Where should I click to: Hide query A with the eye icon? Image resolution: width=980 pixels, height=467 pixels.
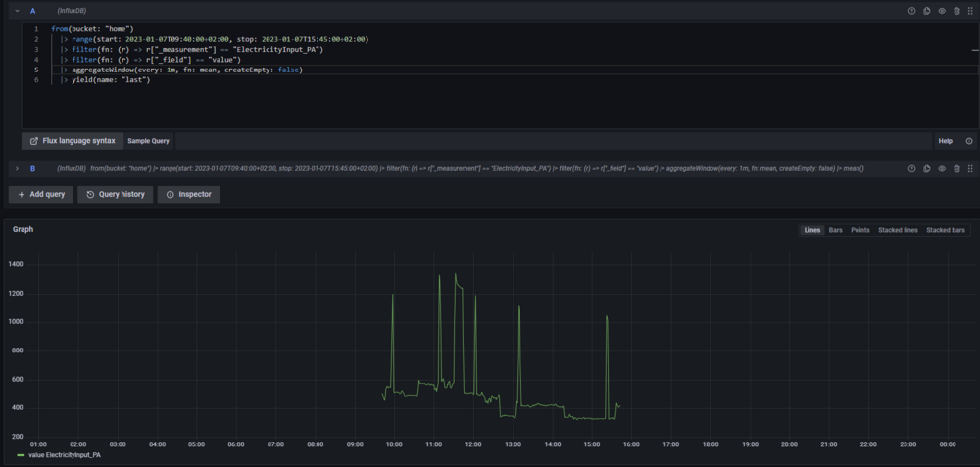[942, 11]
